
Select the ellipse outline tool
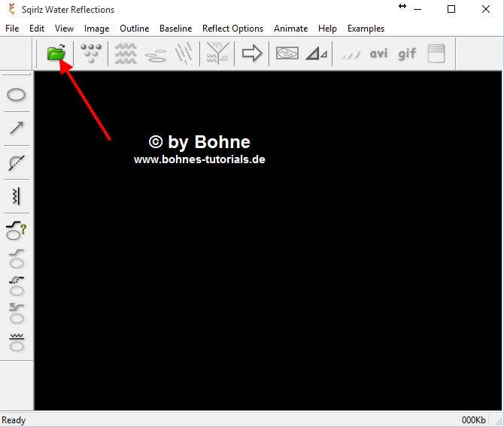click(17, 95)
